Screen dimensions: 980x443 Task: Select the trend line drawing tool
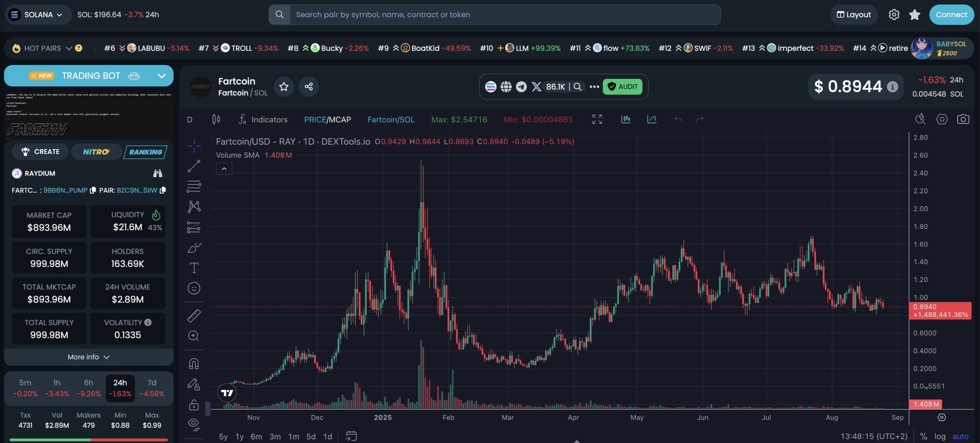pos(194,166)
